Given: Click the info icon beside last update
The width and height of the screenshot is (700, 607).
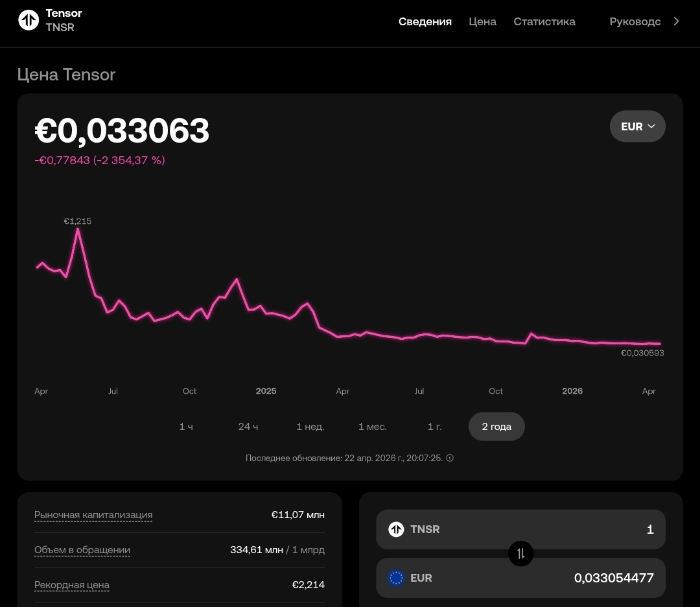Looking at the screenshot, I should click(450, 458).
